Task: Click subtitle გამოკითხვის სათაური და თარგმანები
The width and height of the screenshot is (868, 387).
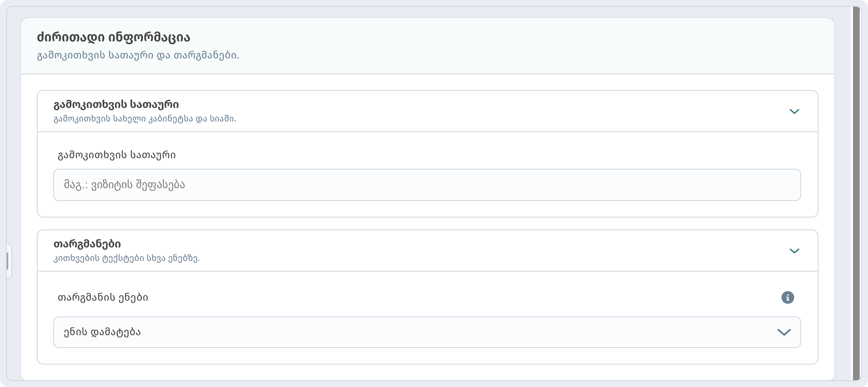Action: click(x=138, y=55)
